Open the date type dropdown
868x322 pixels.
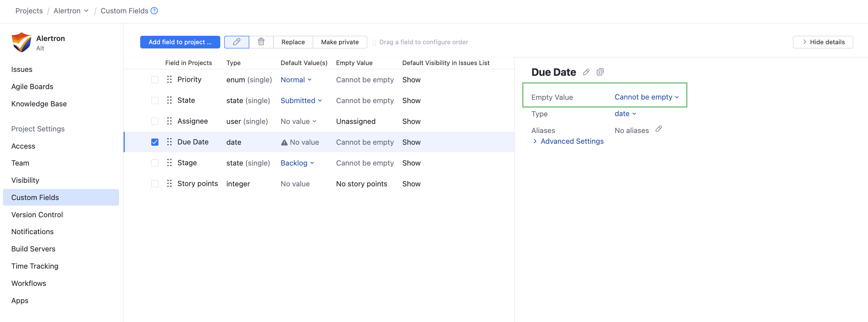click(625, 114)
